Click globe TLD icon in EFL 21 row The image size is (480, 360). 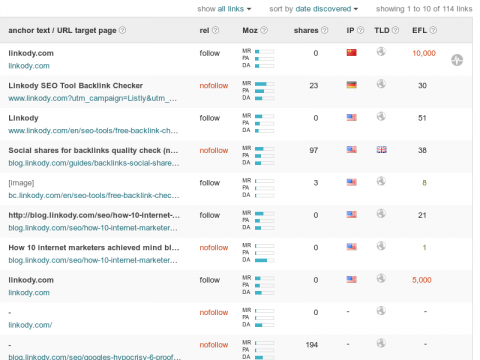(x=381, y=213)
